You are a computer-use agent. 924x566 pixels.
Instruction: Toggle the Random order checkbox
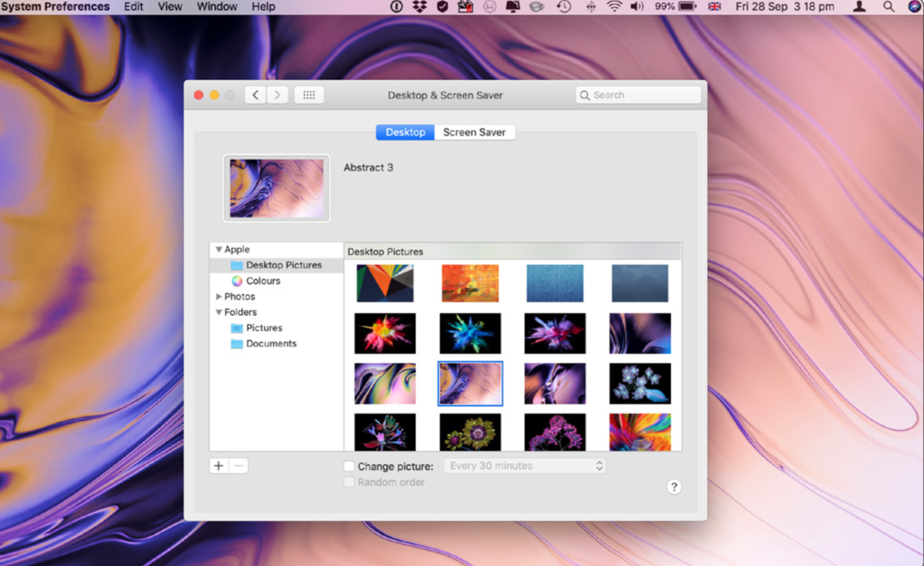point(349,482)
